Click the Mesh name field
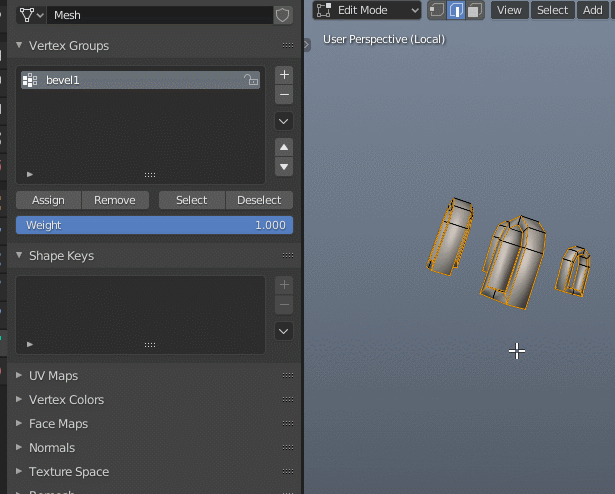 [160, 15]
